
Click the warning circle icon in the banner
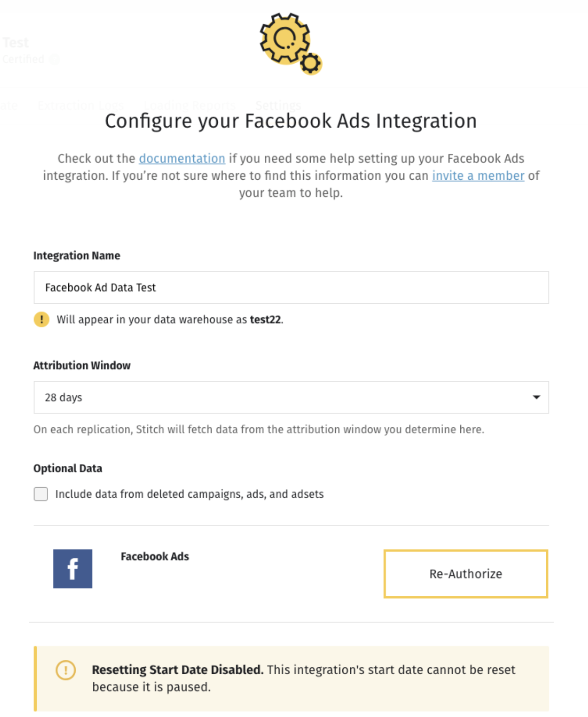click(x=65, y=670)
